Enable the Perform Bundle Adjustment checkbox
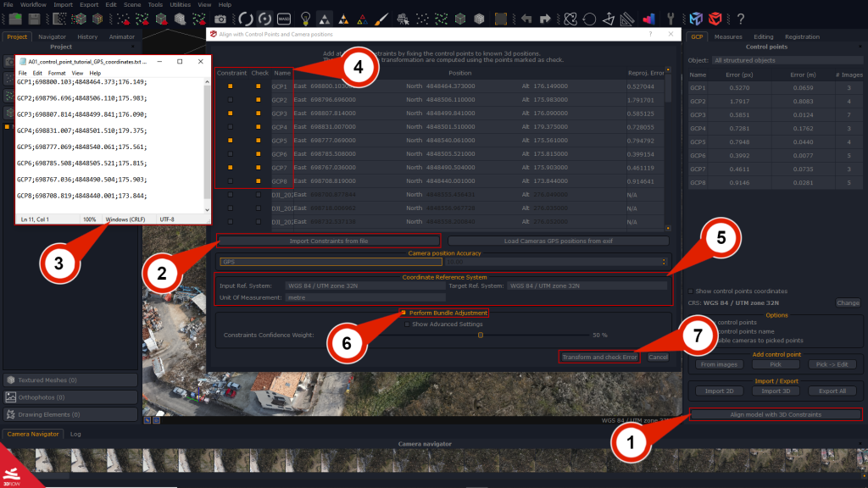This screenshot has width=868, height=488. [404, 312]
